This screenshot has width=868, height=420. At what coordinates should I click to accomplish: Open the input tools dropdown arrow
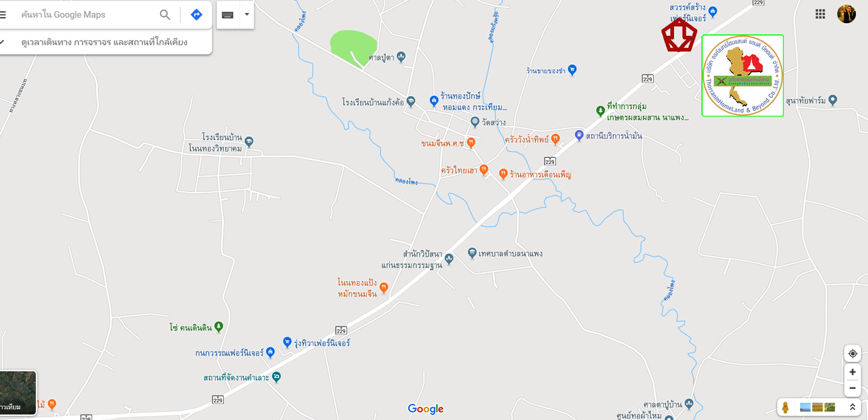(246, 14)
